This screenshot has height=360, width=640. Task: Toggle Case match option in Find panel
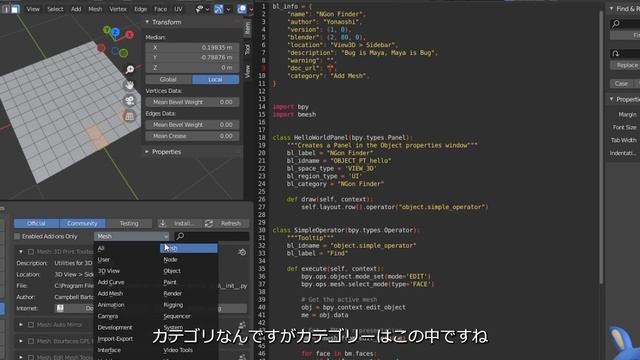pos(621,84)
